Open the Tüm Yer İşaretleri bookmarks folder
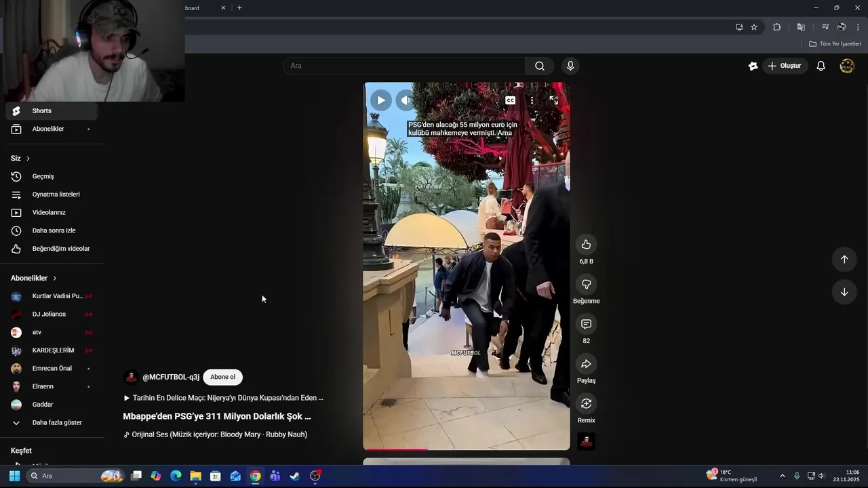 (835, 44)
